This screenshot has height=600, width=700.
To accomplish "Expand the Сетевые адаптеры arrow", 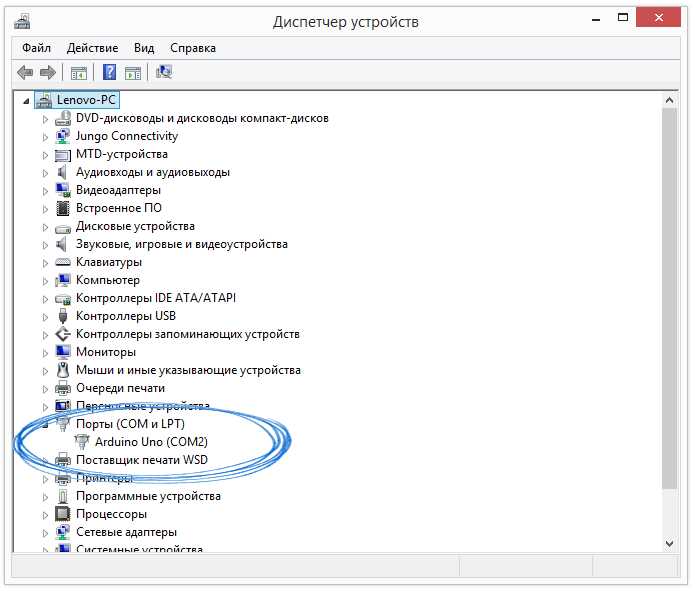I will 45,533.
